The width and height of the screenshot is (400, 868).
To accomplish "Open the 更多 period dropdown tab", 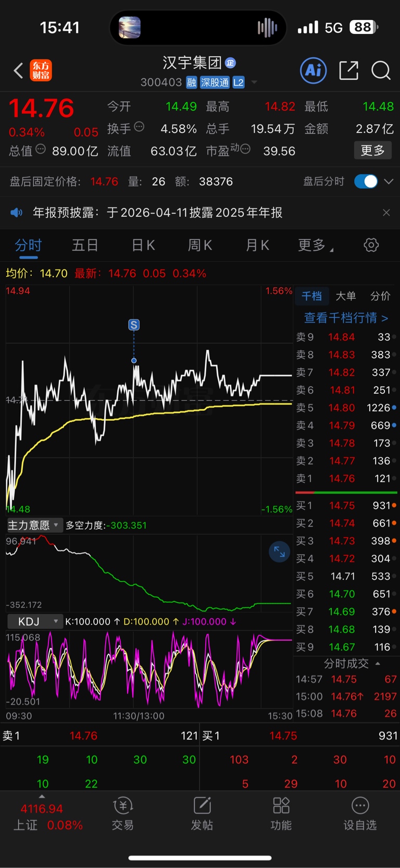I will point(316,245).
